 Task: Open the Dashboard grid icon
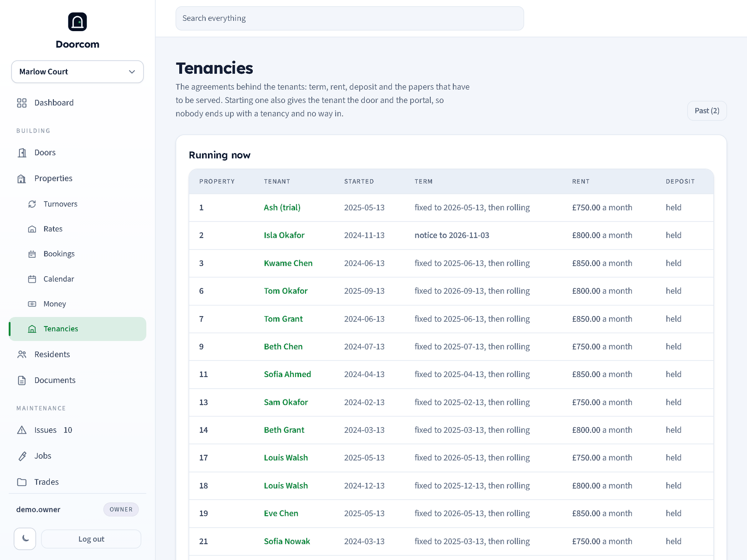pyautogui.click(x=22, y=103)
